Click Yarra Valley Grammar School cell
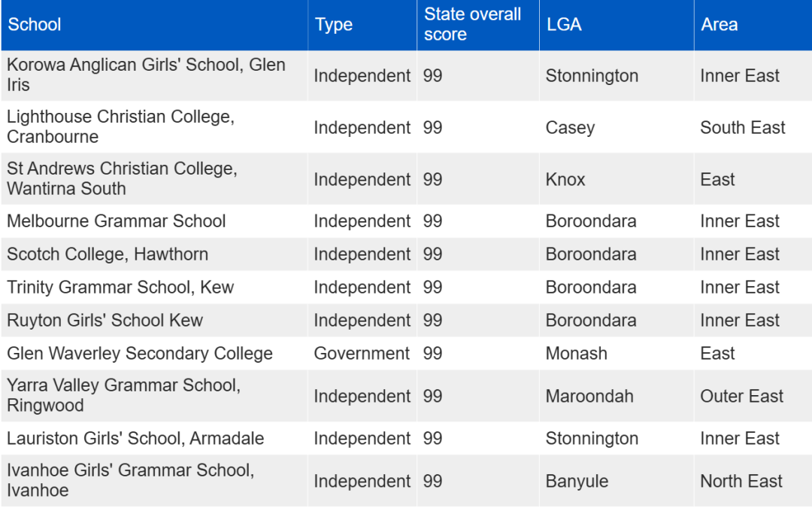The height and width of the screenshot is (508, 812). tap(154, 396)
